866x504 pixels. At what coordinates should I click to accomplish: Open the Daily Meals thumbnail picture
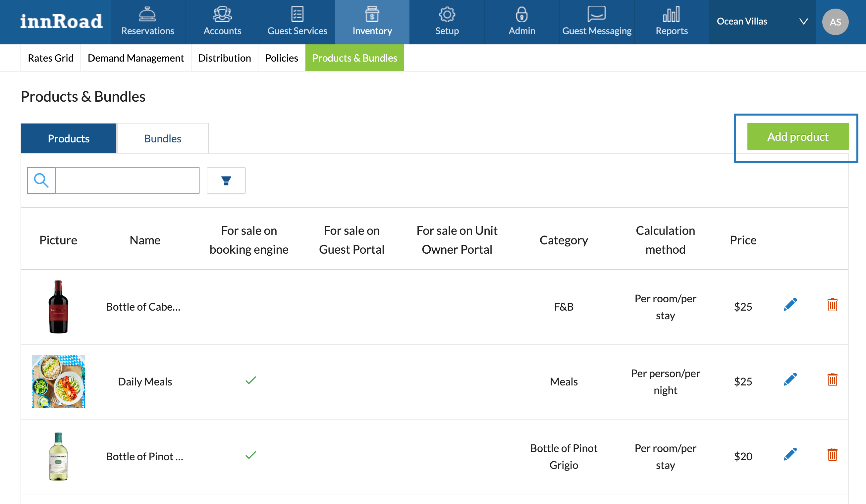click(58, 381)
